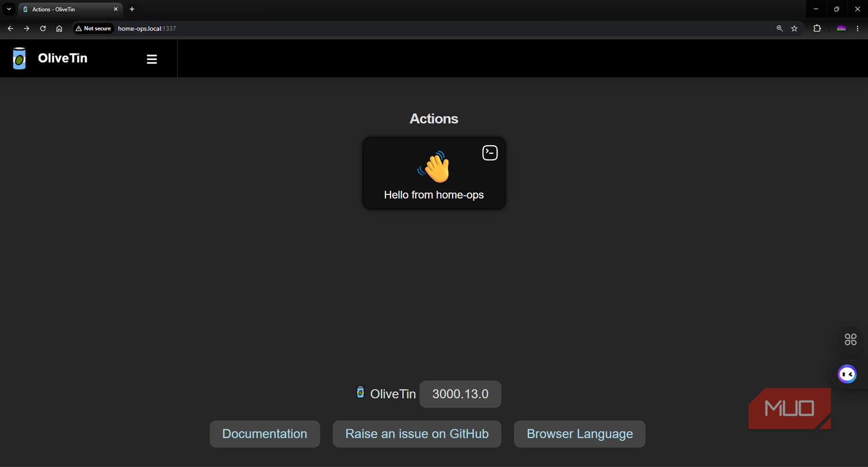Click the Not secure site info badge
Screen dimensions: 868x467
93,28
